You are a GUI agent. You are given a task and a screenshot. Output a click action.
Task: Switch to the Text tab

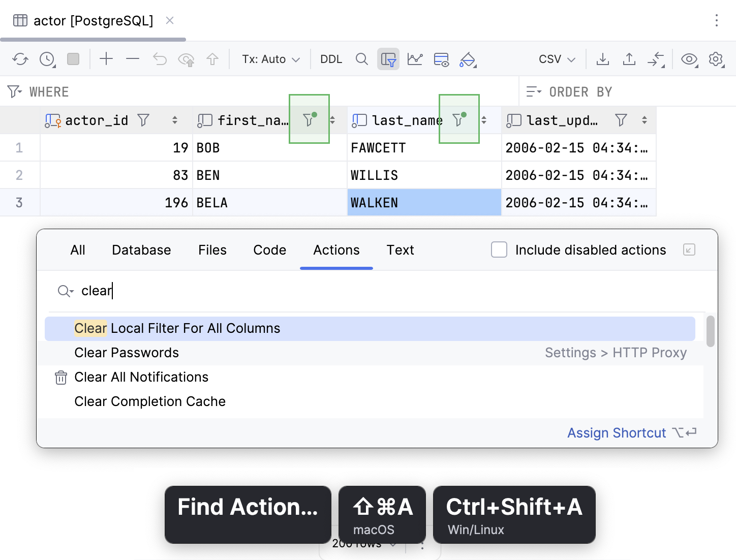pyautogui.click(x=400, y=250)
